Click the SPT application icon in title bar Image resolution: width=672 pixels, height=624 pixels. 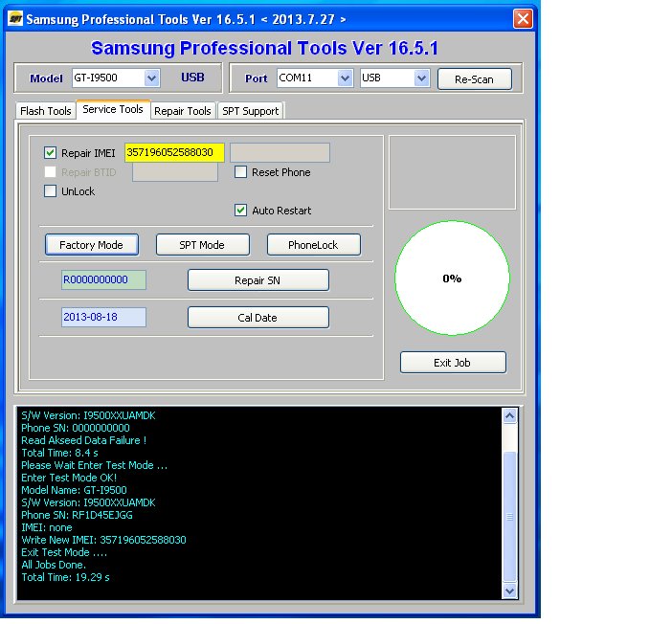pos(15,18)
